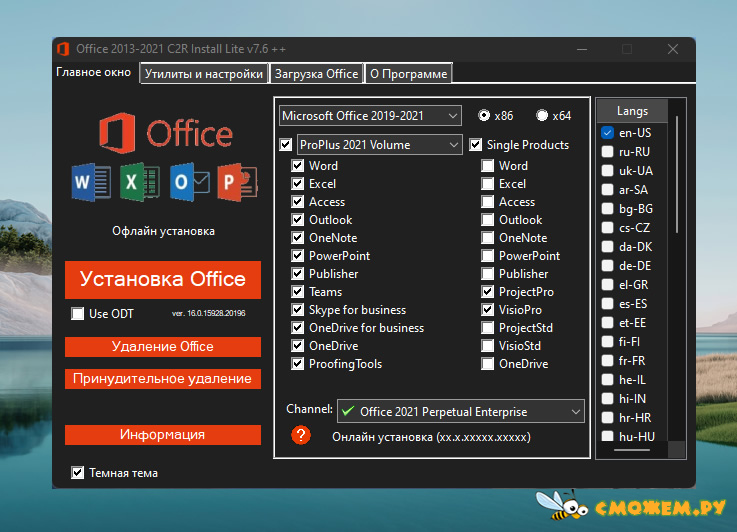Uncheck the en-US language

coord(607,133)
